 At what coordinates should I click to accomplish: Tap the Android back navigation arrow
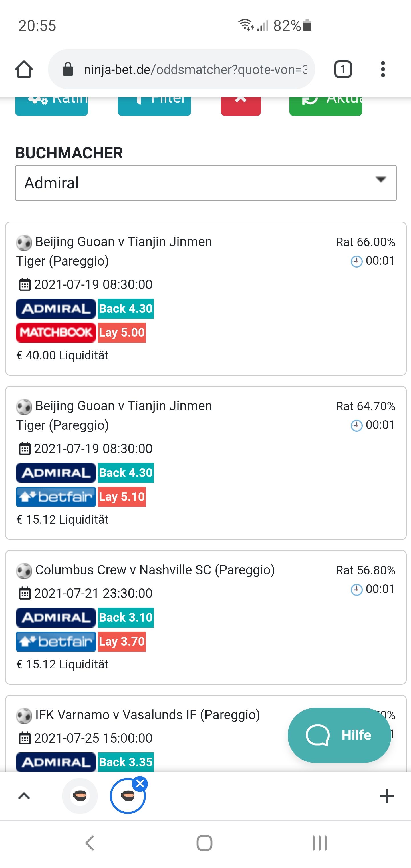click(x=90, y=843)
